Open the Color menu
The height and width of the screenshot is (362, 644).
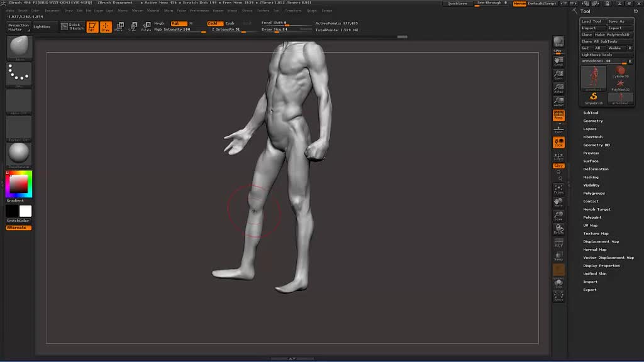pyautogui.click(x=35, y=11)
